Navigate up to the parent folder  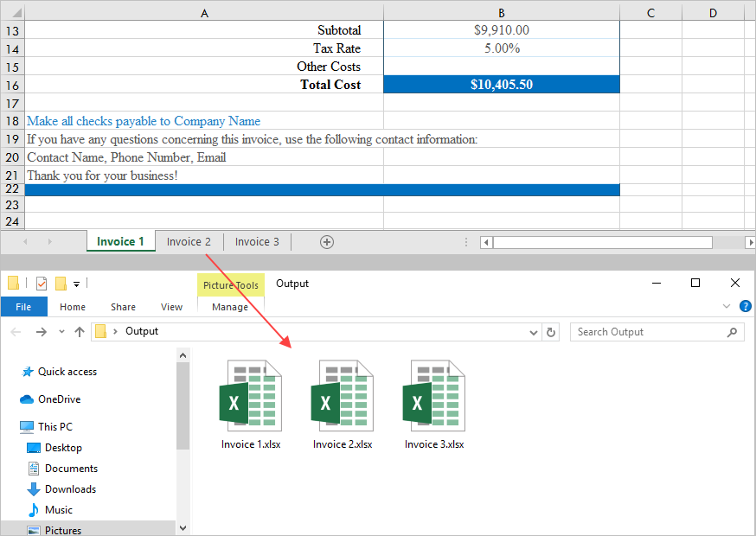point(80,331)
